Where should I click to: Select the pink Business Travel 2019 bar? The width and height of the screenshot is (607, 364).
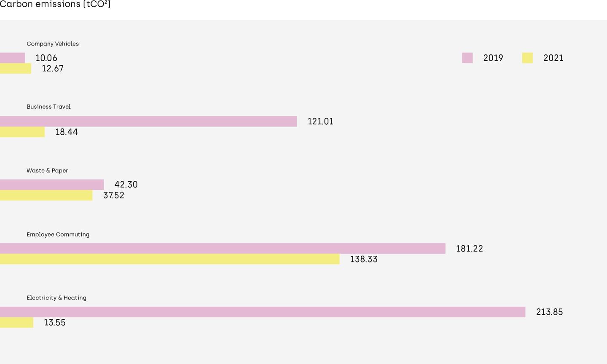148,121
